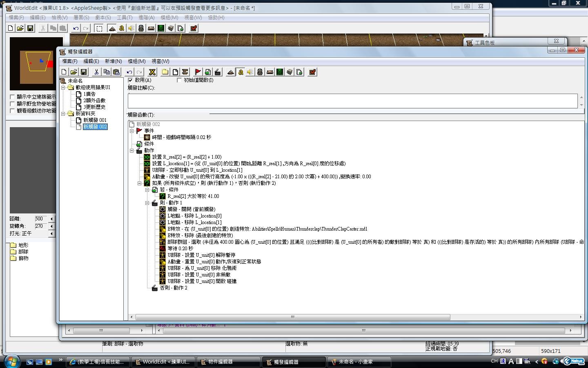Switch to 未命名 - 小畫家 taskbar button
588x368 pixels.
[x=359, y=362]
